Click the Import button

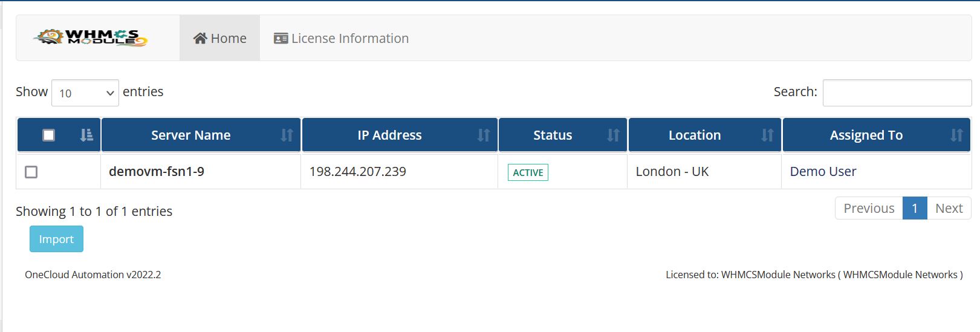[56, 239]
